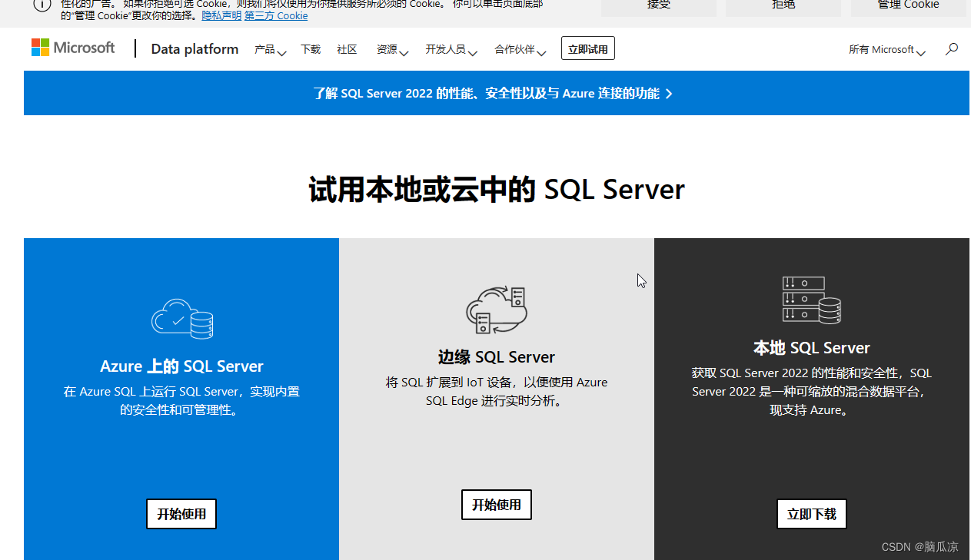The height and width of the screenshot is (560, 971).
Task: Click the on-premises server rack icon
Action: pos(812,300)
